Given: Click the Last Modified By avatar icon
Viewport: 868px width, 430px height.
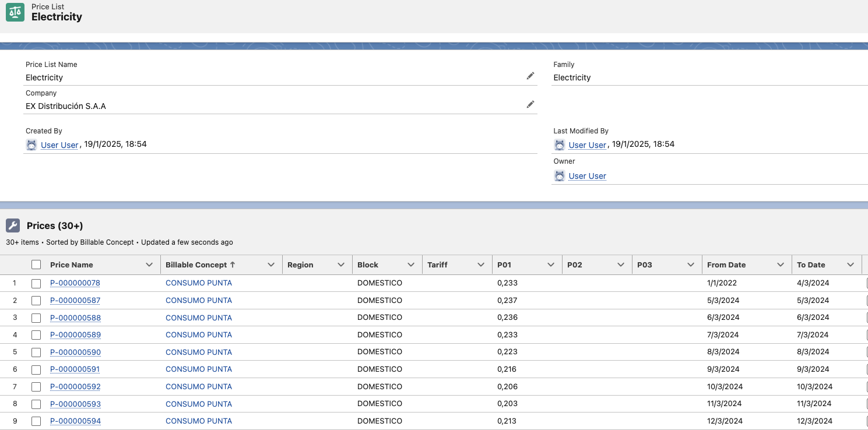Looking at the screenshot, I should click(x=559, y=144).
